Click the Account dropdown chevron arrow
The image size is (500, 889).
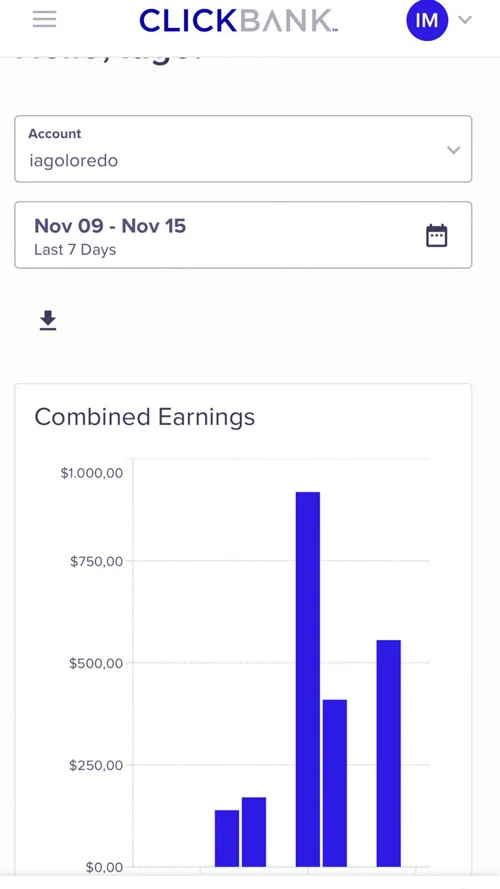click(453, 150)
